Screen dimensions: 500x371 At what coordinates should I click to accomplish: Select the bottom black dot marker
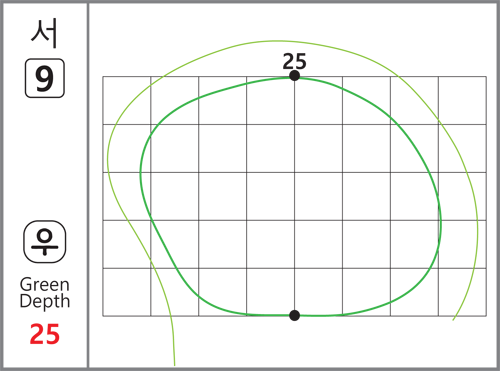click(x=294, y=315)
